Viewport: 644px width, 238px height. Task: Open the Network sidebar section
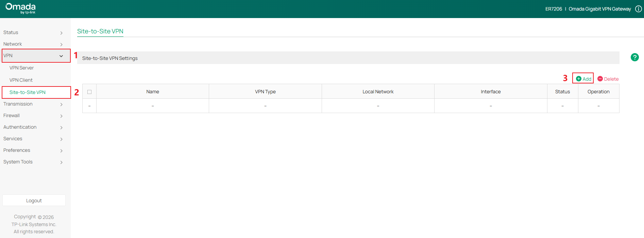[13, 44]
